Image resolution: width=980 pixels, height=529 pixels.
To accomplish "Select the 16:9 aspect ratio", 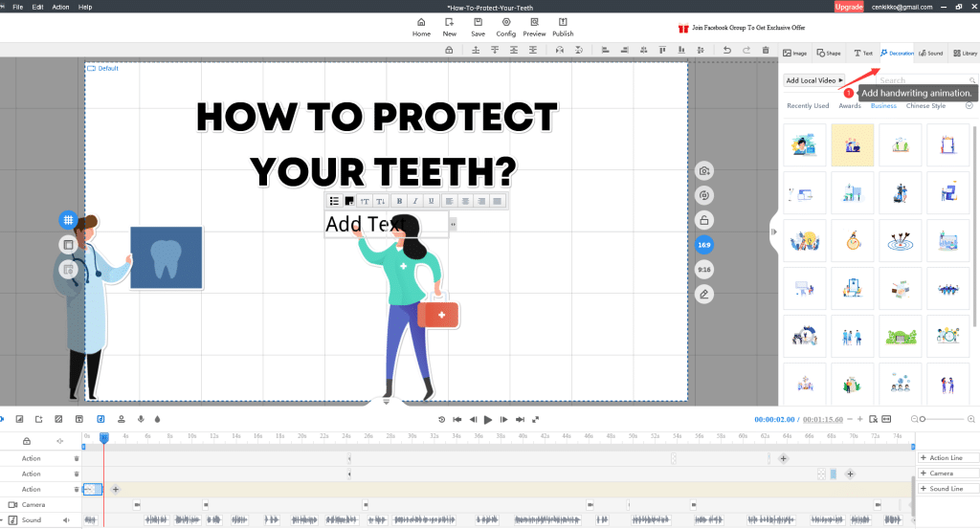I will click(704, 245).
